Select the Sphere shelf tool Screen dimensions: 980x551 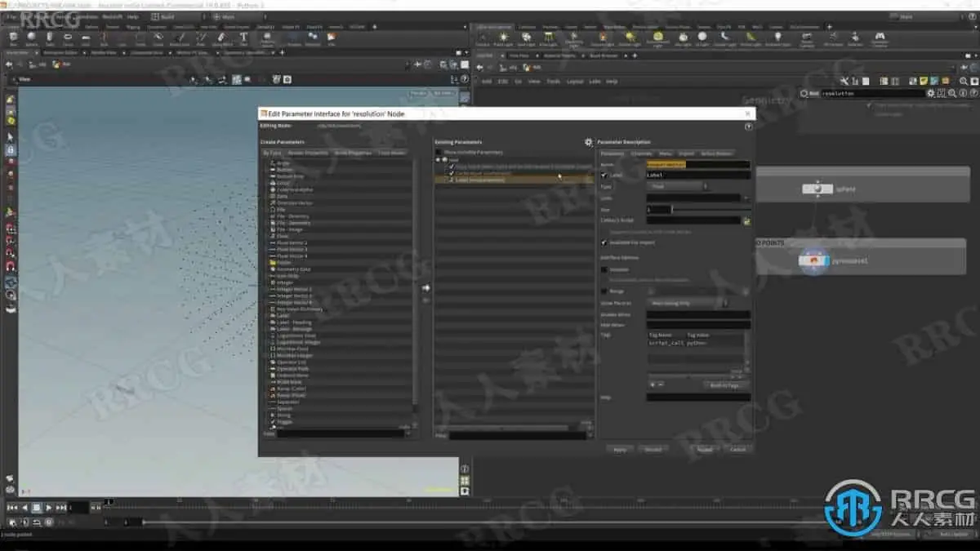(x=31, y=37)
